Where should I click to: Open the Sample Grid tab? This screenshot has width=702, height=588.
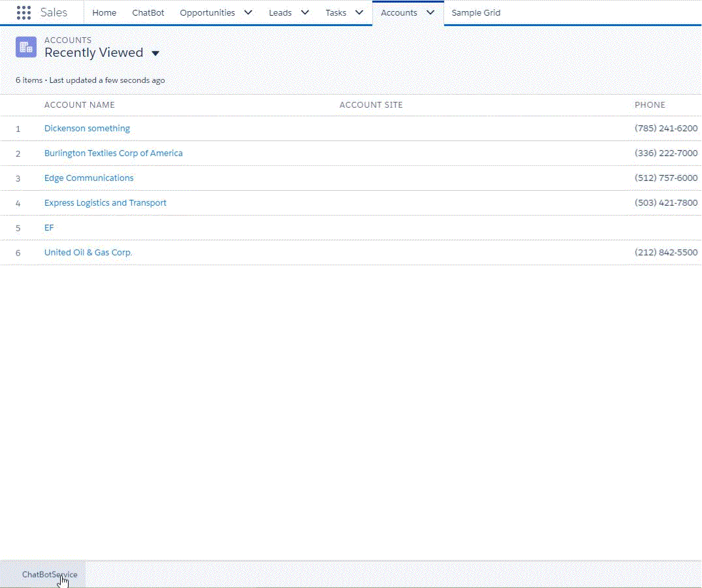pyautogui.click(x=476, y=12)
